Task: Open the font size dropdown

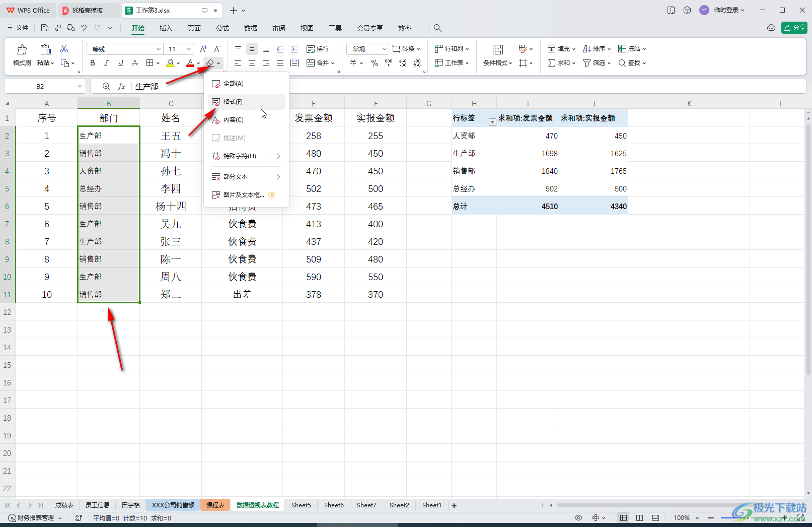Action: [x=189, y=49]
